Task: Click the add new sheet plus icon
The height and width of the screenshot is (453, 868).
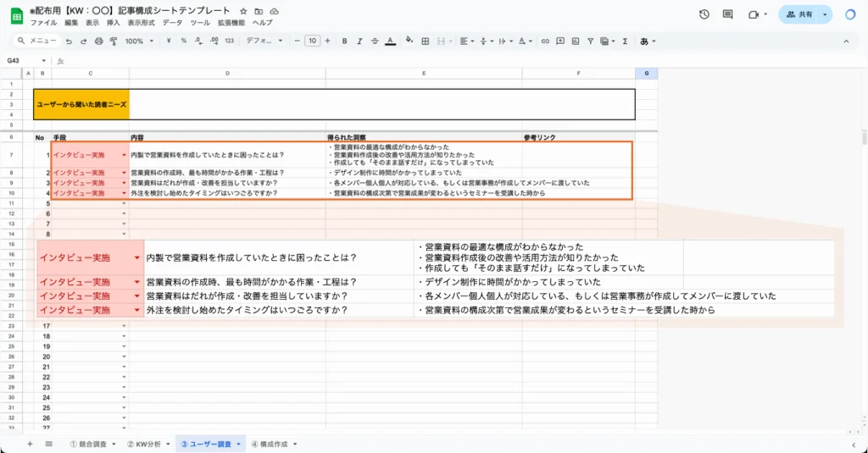Action: point(30,444)
